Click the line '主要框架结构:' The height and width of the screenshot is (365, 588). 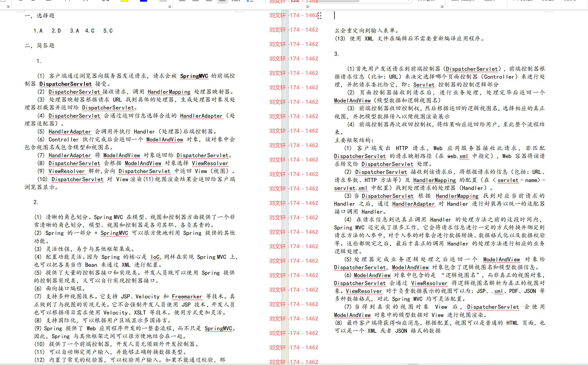click(x=354, y=140)
